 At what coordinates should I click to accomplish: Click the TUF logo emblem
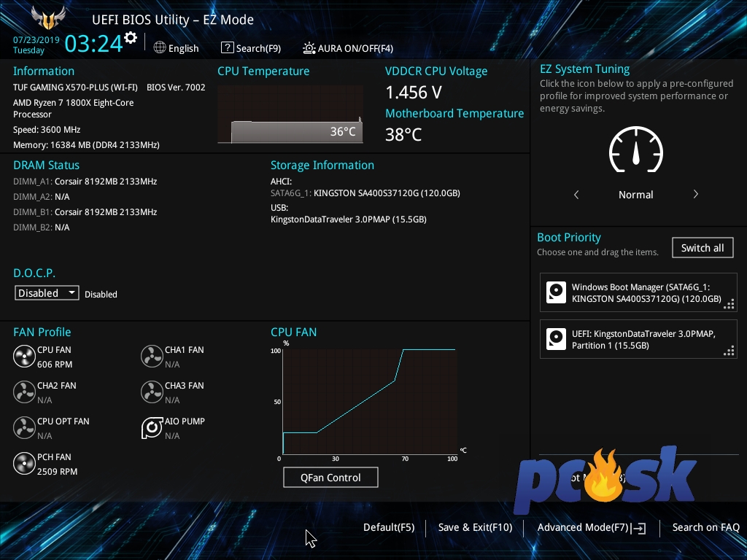click(x=47, y=17)
